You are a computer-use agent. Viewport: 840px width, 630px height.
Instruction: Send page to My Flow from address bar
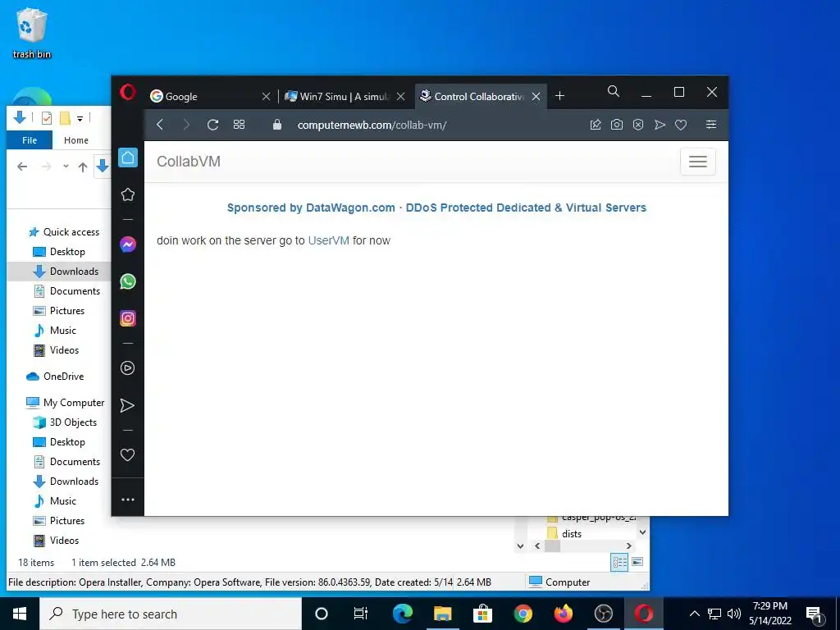(x=660, y=125)
